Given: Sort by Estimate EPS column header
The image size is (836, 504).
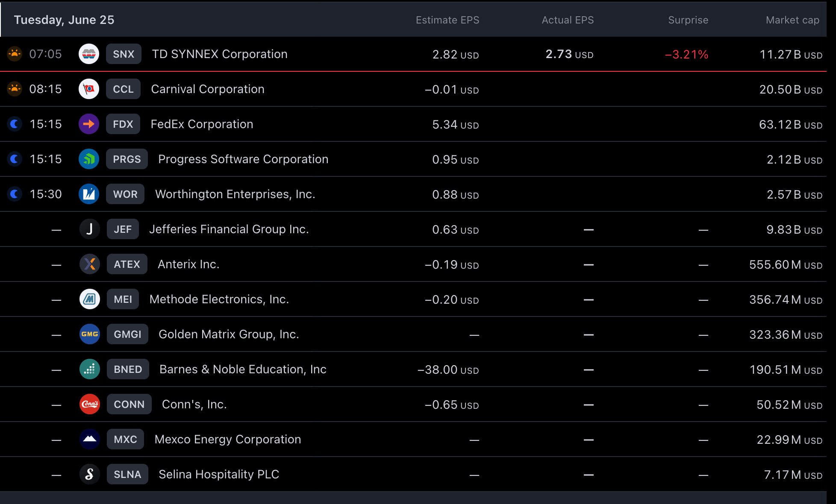Looking at the screenshot, I should [x=447, y=20].
